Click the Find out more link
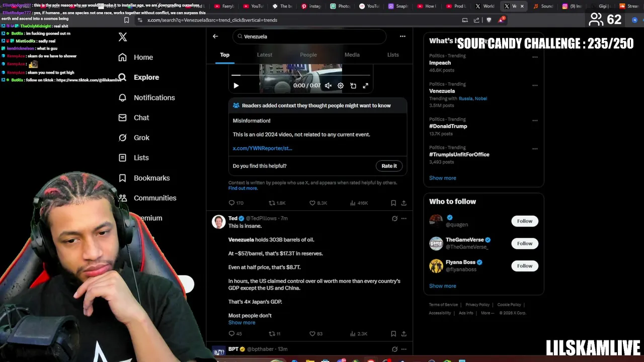644x362 pixels. pos(243,188)
